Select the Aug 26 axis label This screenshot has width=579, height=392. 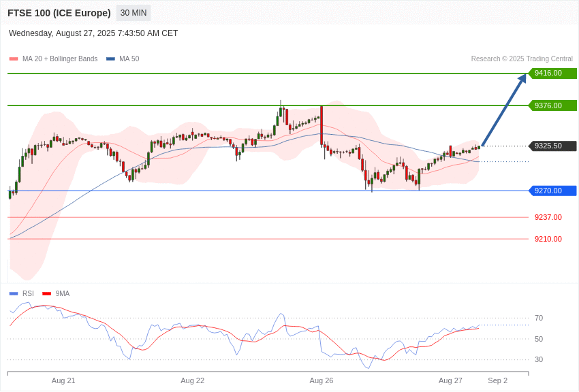321,380
